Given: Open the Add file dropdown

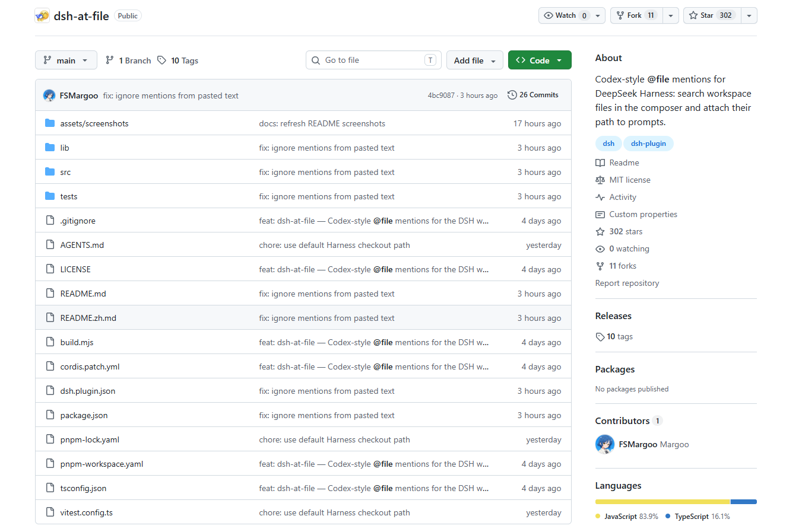Looking at the screenshot, I should click(x=475, y=60).
